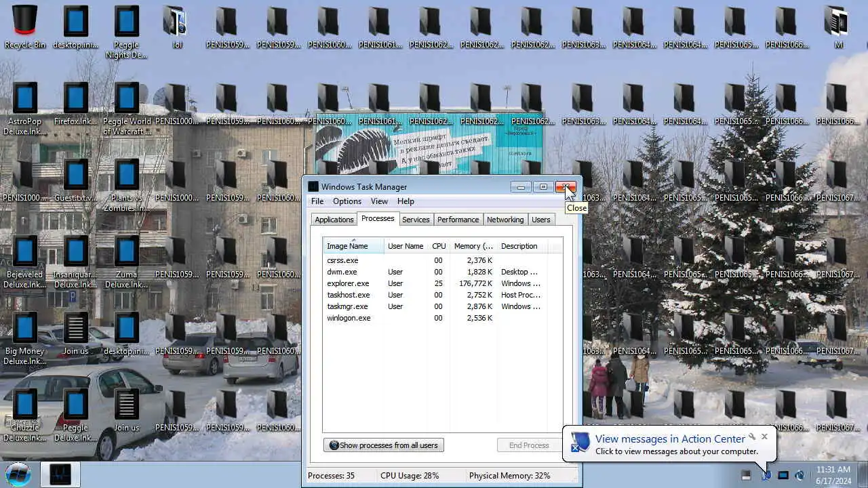Close the Windows Task Manager window
Image resolution: width=868 pixels, height=488 pixels.
click(566, 187)
